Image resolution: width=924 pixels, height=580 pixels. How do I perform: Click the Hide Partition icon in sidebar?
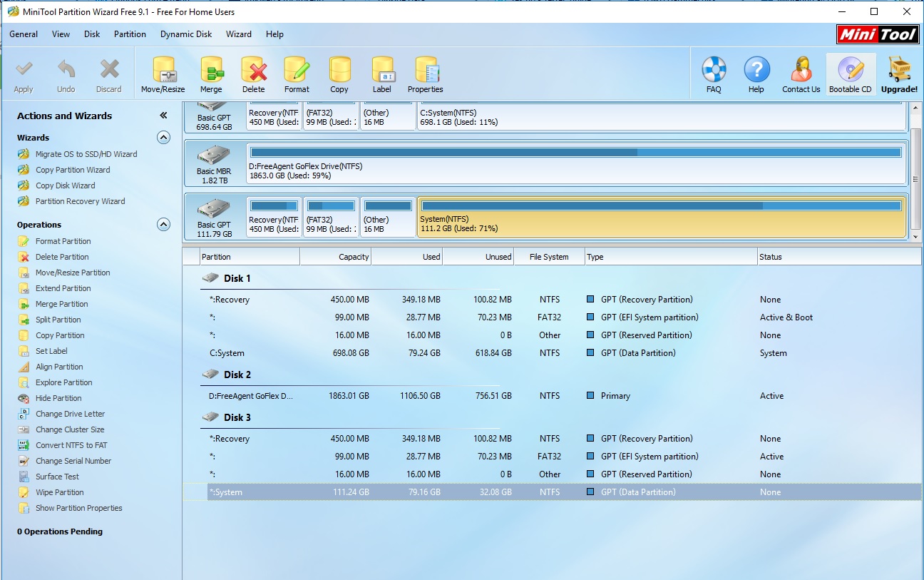(x=24, y=398)
